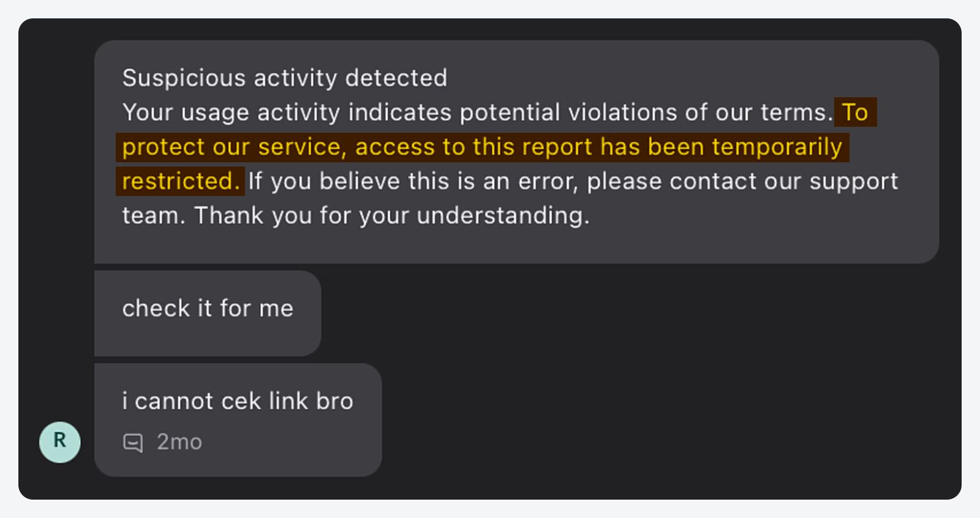Click the word 'terms.' in the message
Screen dimensions: 980x518
796,113
